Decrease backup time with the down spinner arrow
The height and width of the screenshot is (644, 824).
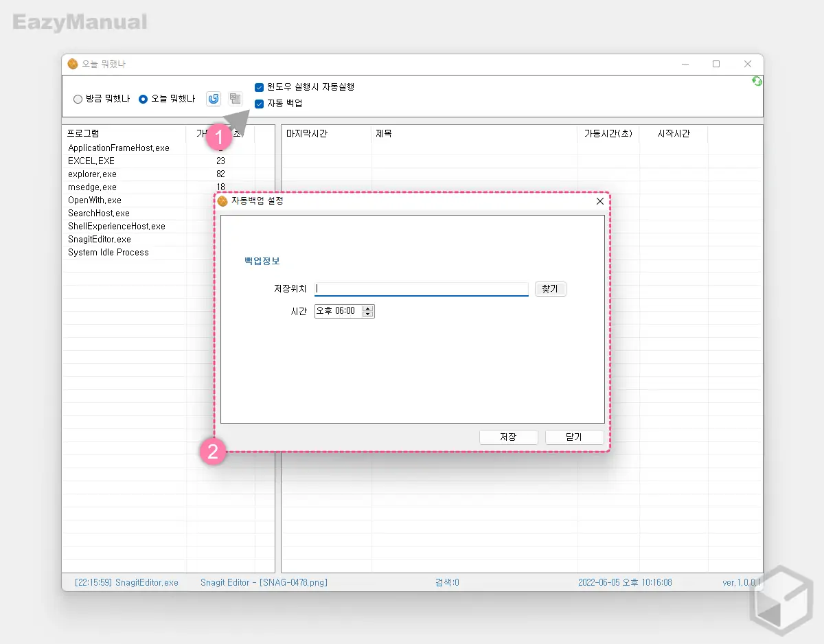(x=369, y=314)
